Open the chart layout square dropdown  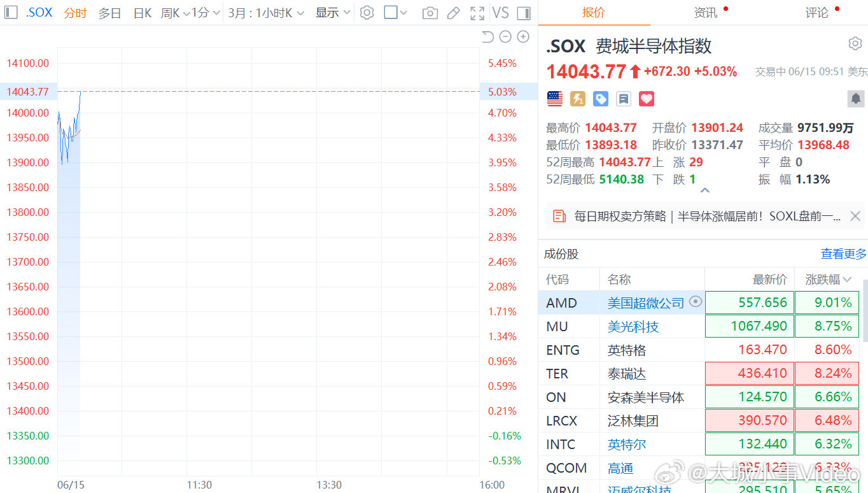(396, 13)
